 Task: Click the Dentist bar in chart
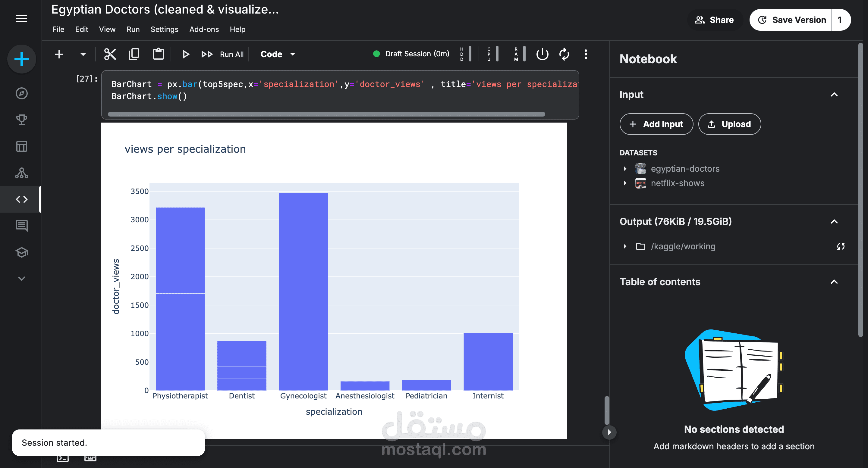coord(242,366)
